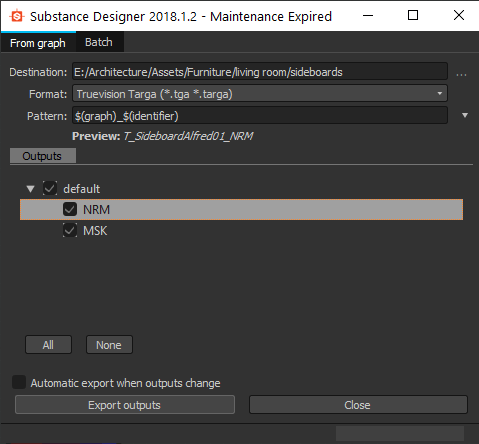Minimize the Substance Designer window

click(x=368, y=15)
